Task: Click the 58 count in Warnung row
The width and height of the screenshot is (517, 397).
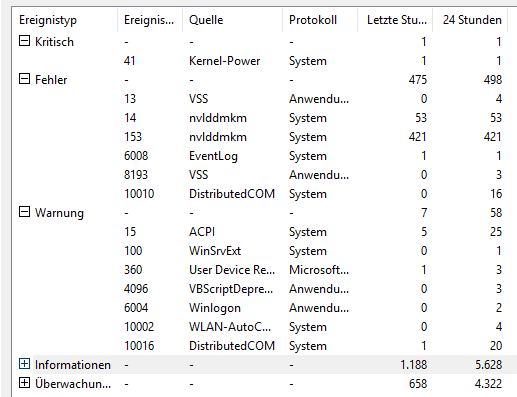Action: coord(496,213)
